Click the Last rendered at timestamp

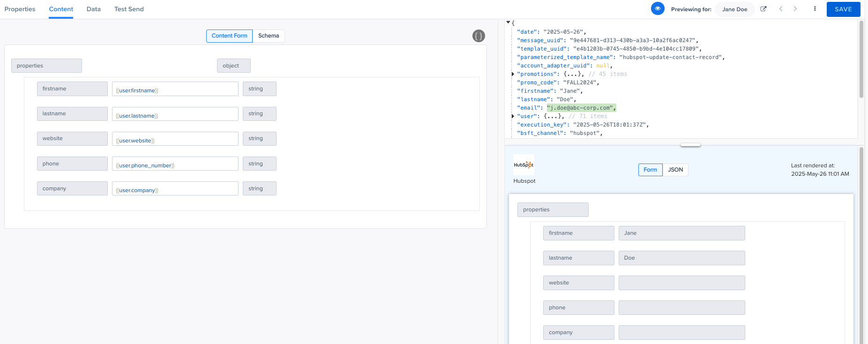(x=820, y=170)
